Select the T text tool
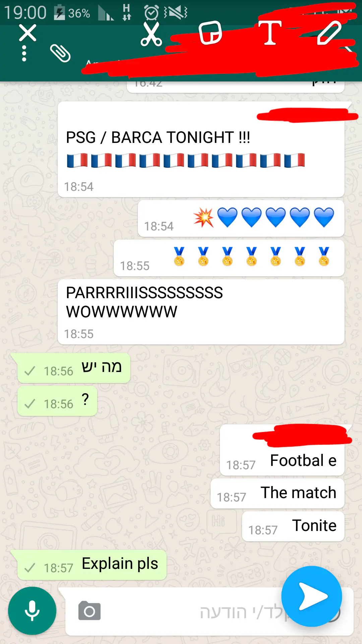Screen dimensions: 362x644 point(270,33)
